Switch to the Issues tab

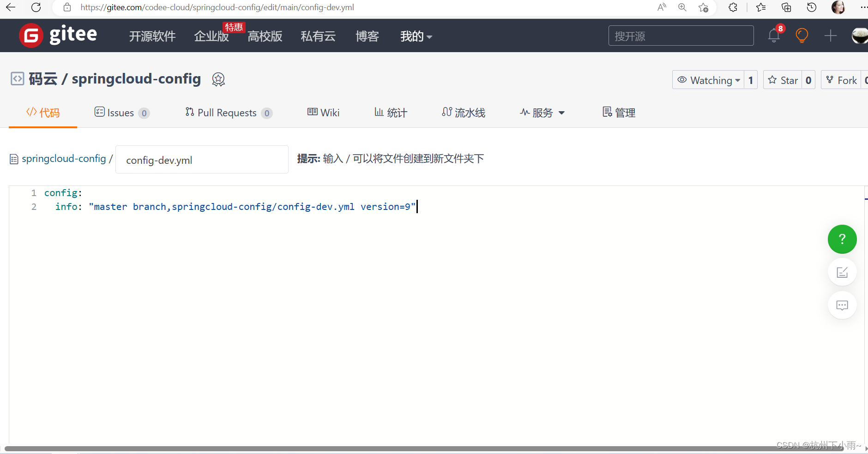[x=122, y=113]
